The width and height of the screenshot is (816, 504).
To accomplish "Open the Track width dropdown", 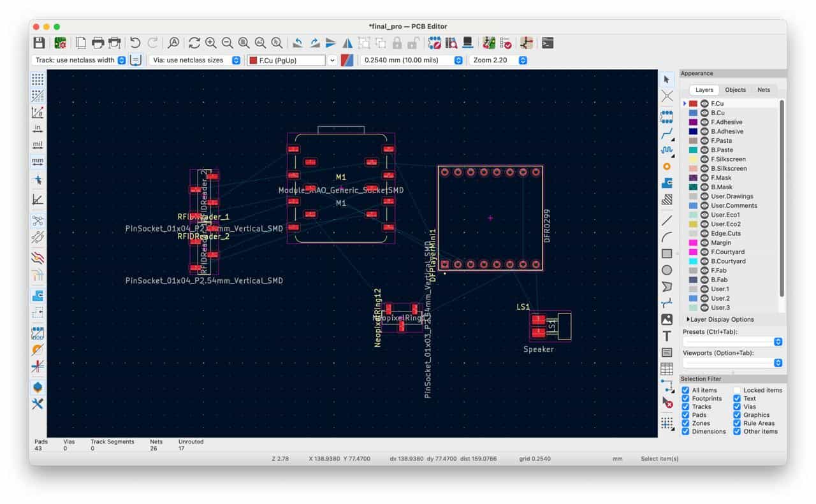I will click(x=79, y=60).
